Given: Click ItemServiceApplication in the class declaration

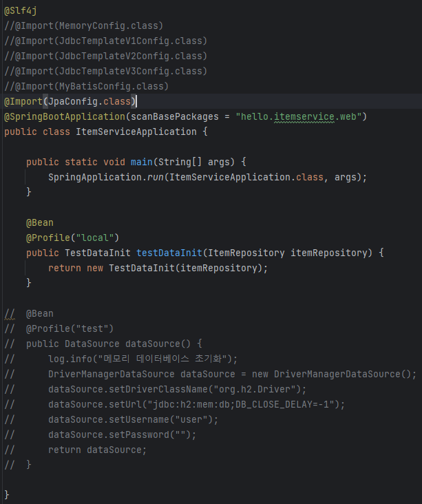Looking at the screenshot, I should coord(136,132).
